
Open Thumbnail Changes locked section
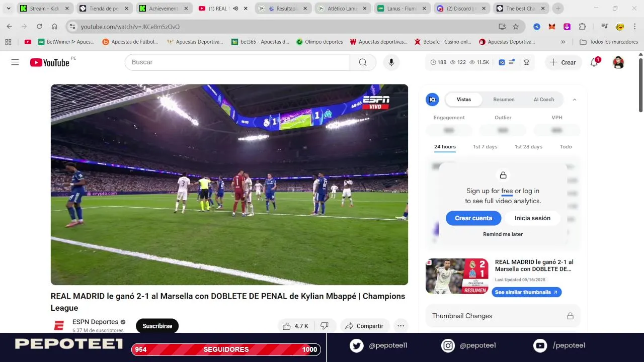(x=503, y=316)
